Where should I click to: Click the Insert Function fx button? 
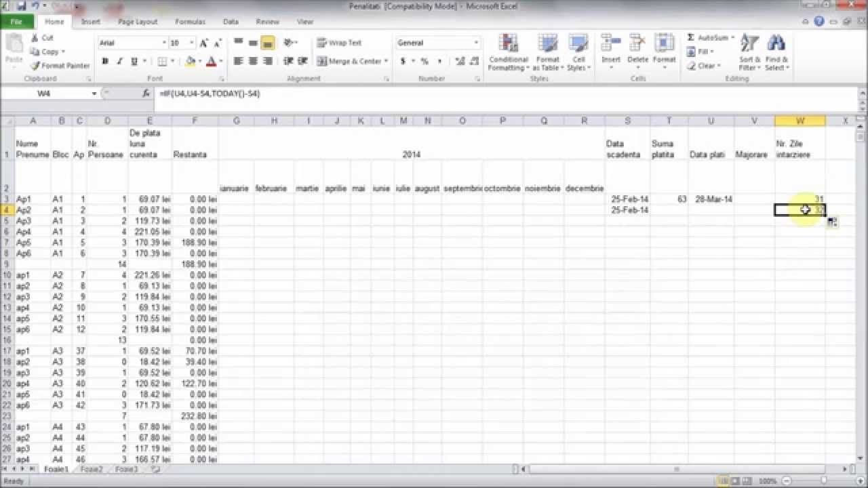(146, 94)
